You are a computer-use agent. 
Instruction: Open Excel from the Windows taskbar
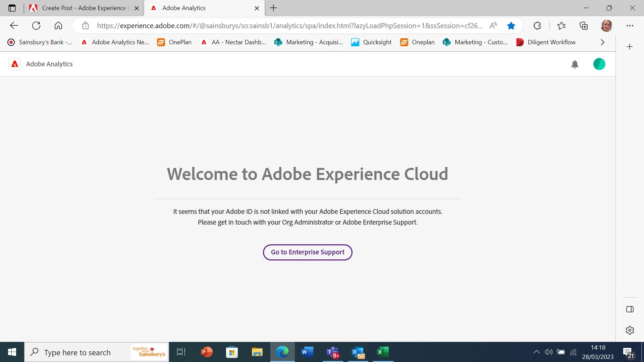click(382, 352)
